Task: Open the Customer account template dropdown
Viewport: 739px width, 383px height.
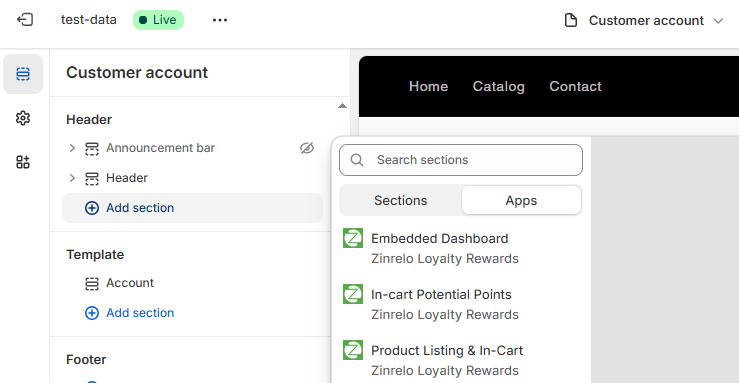Action: pos(644,20)
